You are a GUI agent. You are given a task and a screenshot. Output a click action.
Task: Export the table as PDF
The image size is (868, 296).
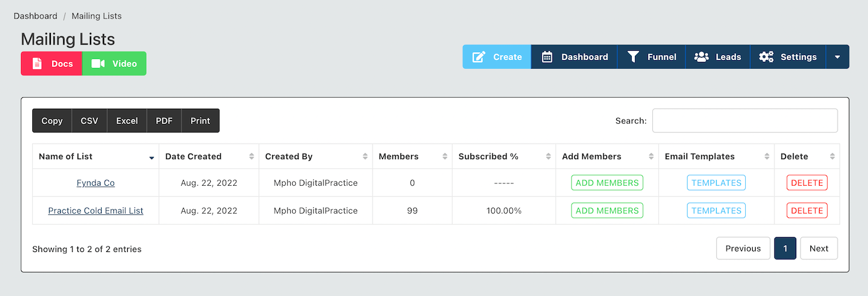[164, 121]
